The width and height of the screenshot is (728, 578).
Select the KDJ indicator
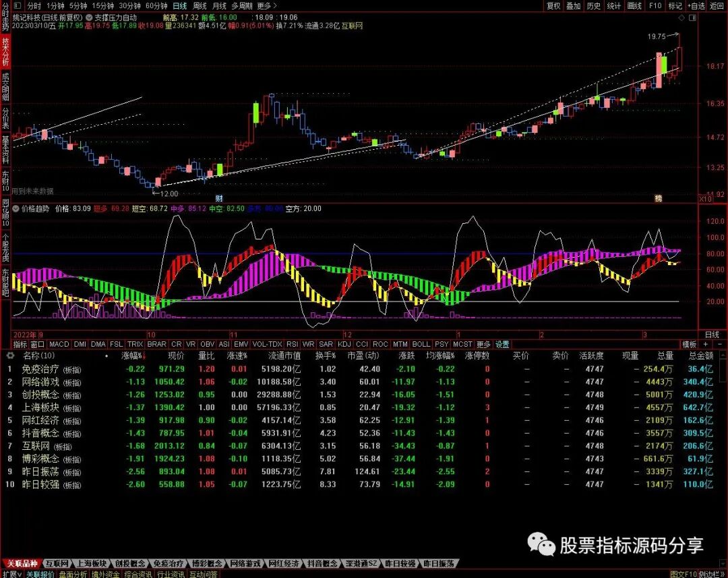tap(344, 344)
